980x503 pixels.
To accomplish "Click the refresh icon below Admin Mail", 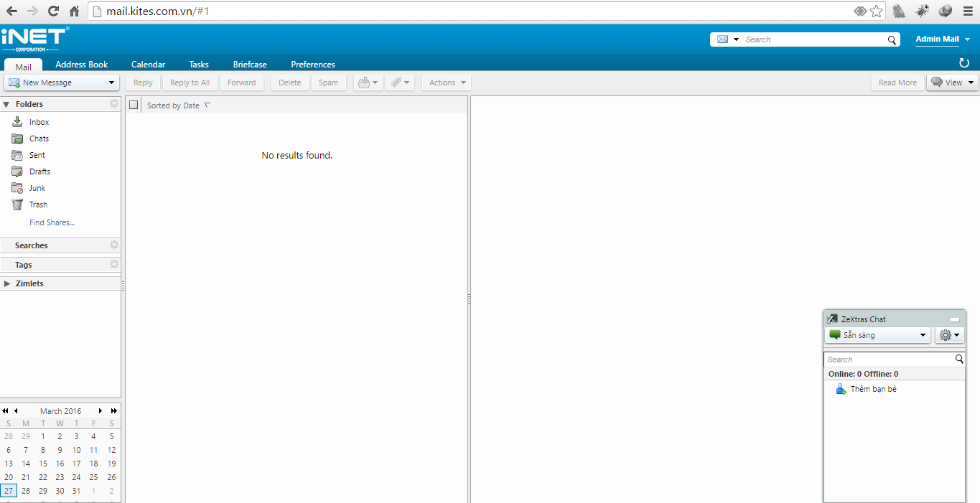I will [x=964, y=63].
